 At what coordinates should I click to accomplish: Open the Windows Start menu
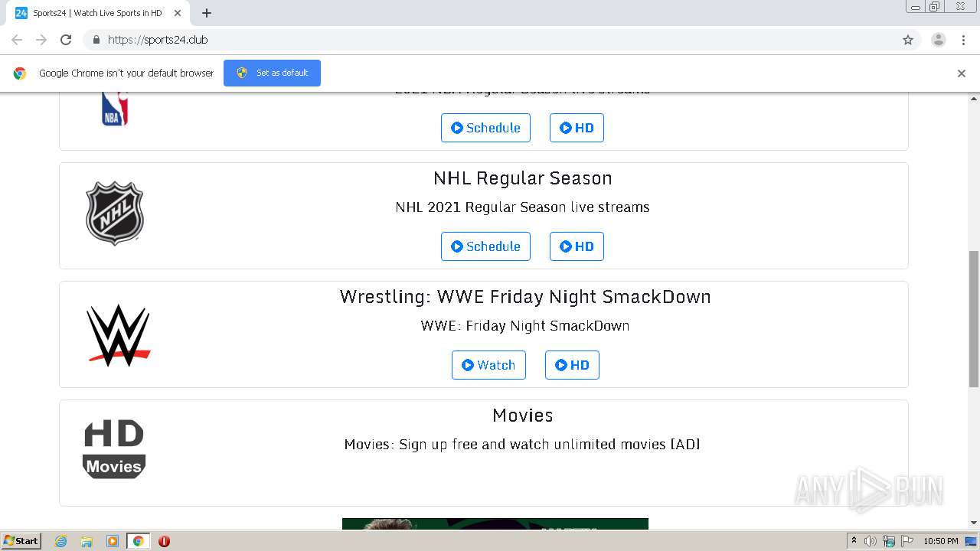pos(21,541)
